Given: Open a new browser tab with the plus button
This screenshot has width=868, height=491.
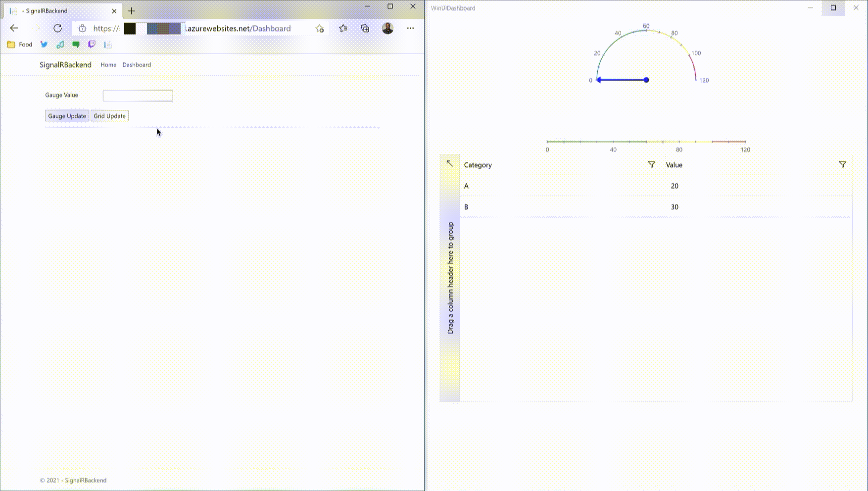Looking at the screenshot, I should pyautogui.click(x=131, y=10).
